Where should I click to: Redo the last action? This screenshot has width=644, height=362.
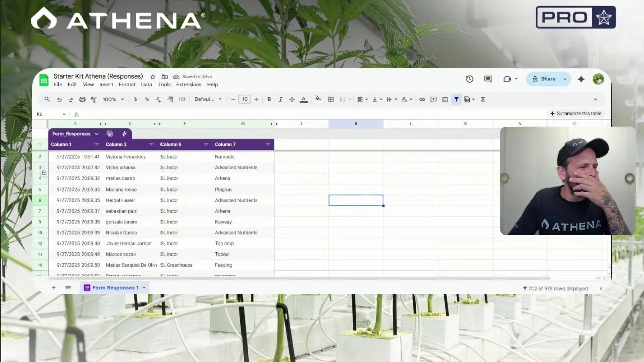pos(70,99)
